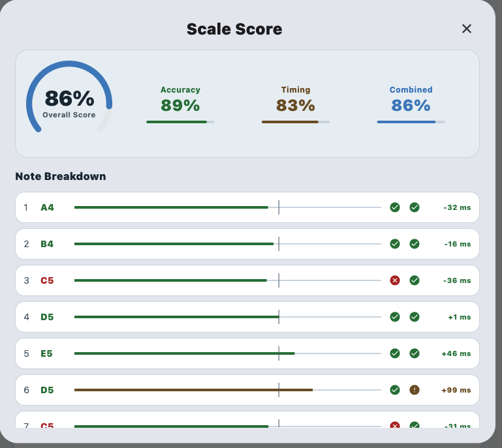Click the accuracy checkmark icon for note A4
Image resolution: width=502 pixels, height=448 pixels.
point(395,207)
